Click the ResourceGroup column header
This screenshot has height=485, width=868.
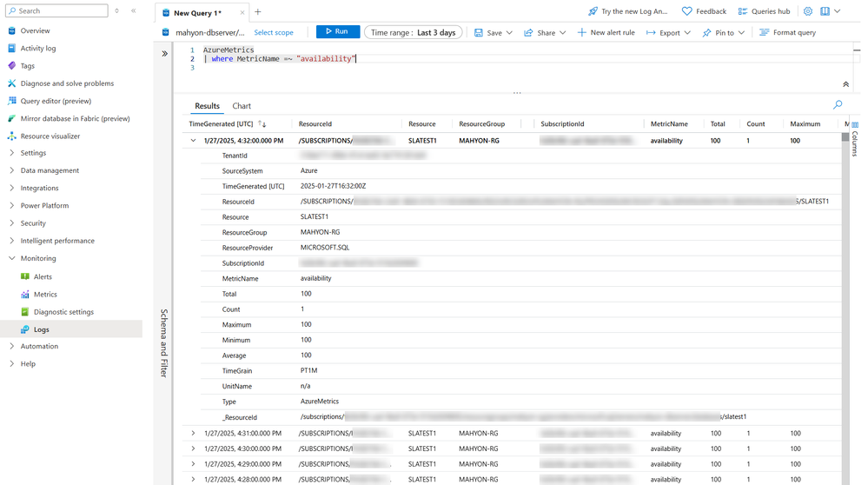click(481, 124)
